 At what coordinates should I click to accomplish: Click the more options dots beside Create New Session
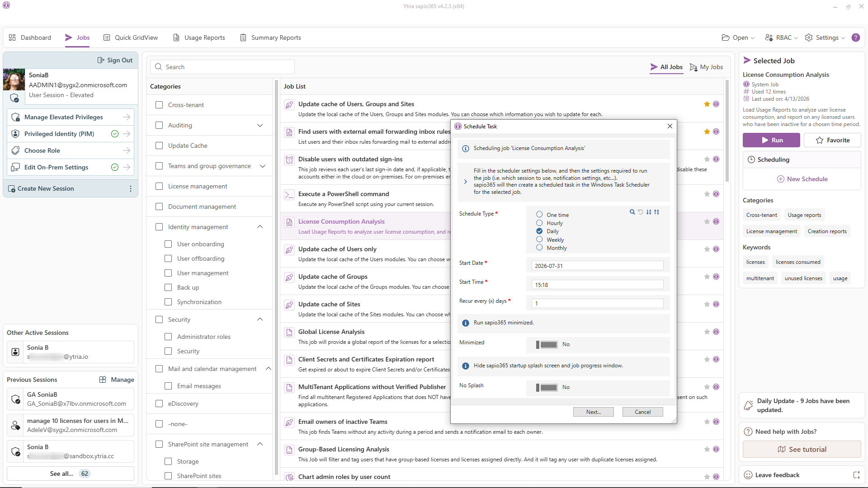pos(131,188)
